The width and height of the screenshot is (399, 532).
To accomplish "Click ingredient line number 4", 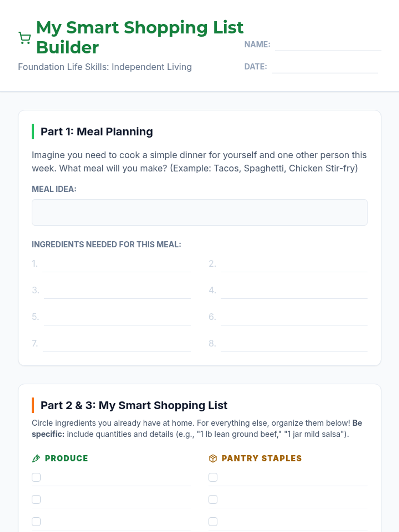I will tap(294, 291).
